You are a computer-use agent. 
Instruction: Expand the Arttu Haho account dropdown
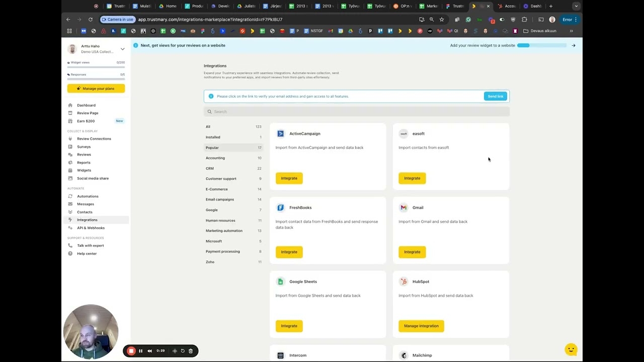[x=122, y=49]
